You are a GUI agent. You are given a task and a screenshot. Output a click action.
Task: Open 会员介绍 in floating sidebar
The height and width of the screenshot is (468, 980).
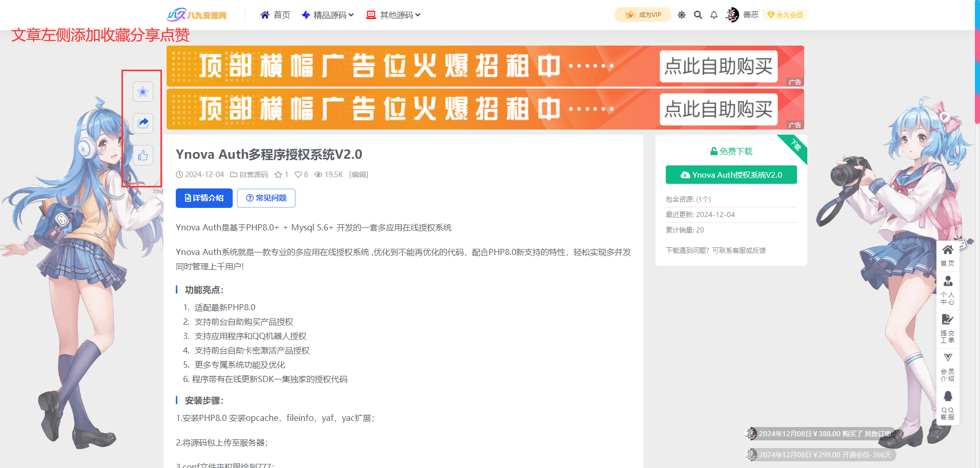[x=948, y=367]
